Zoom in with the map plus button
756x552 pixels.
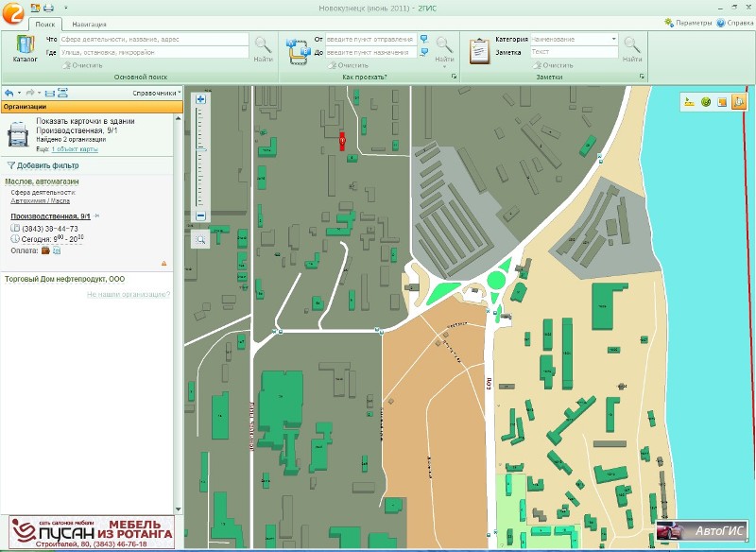pos(200,99)
